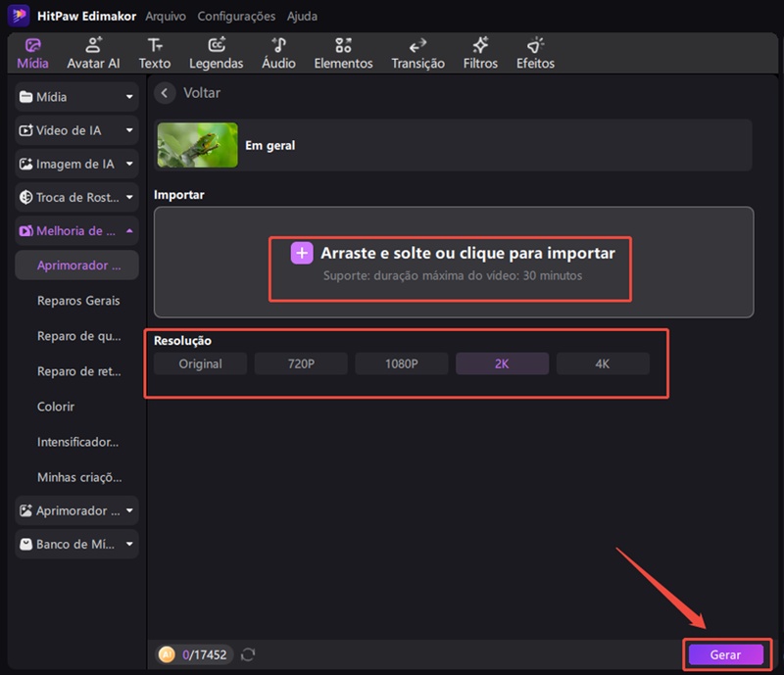Select 1080P resolution

pos(402,363)
